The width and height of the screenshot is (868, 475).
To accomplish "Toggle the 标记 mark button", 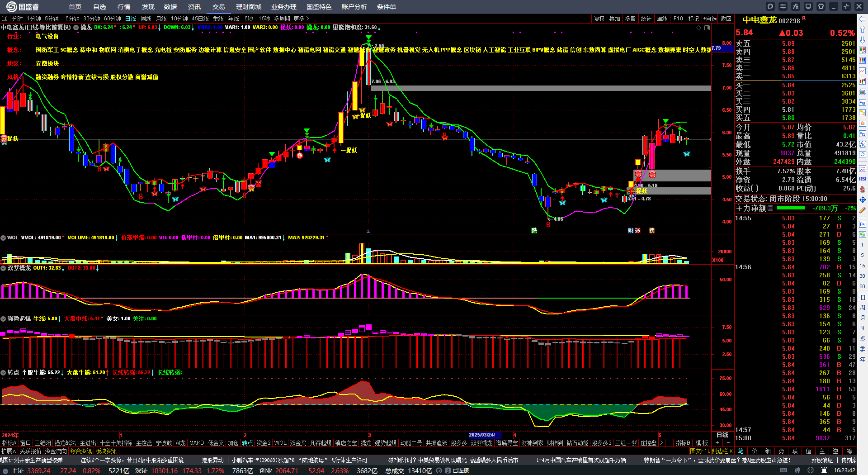I will point(694,19).
